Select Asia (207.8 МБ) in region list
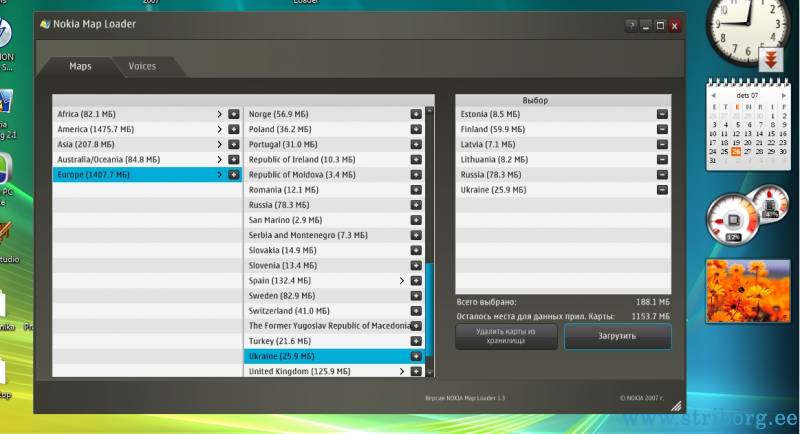 (x=147, y=144)
